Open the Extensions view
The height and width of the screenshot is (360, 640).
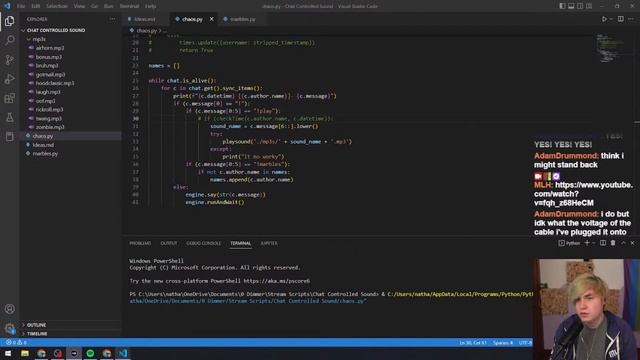click(9, 98)
